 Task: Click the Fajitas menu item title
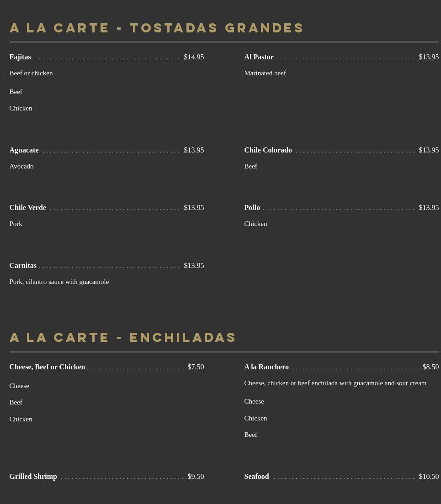point(20,57)
